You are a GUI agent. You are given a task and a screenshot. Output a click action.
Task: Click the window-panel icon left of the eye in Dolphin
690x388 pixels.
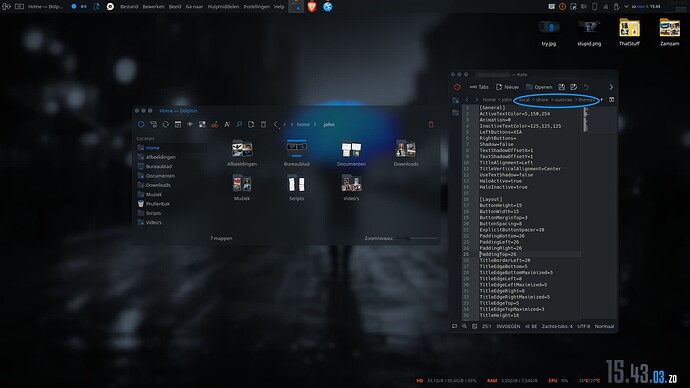tap(178, 124)
